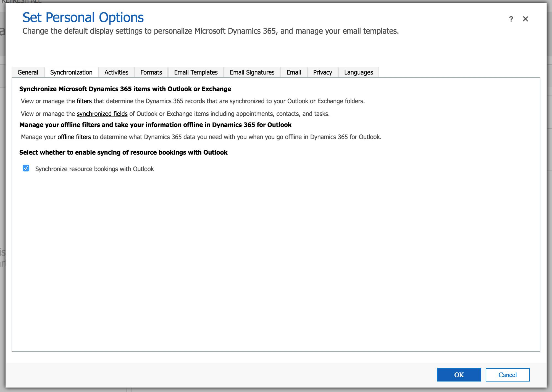Image resolution: width=552 pixels, height=392 pixels.
Task: Switch to the Email Signatures tab
Action: [x=252, y=72]
